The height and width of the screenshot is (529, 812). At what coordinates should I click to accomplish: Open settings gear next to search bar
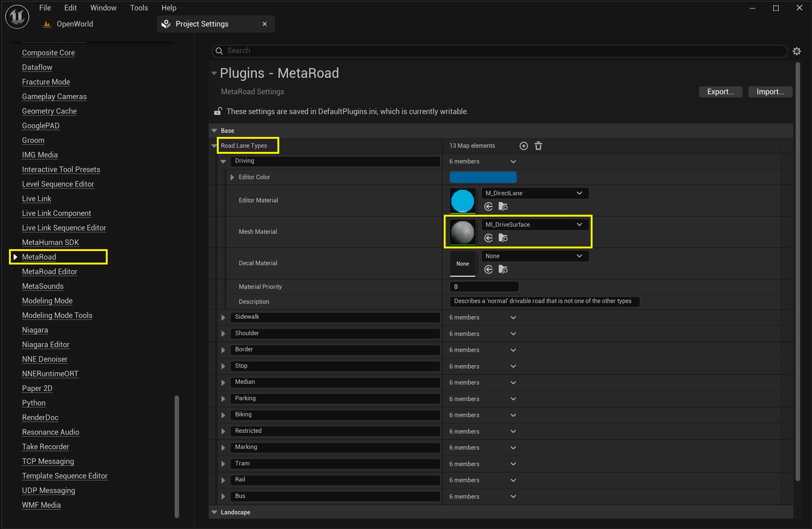(x=797, y=51)
